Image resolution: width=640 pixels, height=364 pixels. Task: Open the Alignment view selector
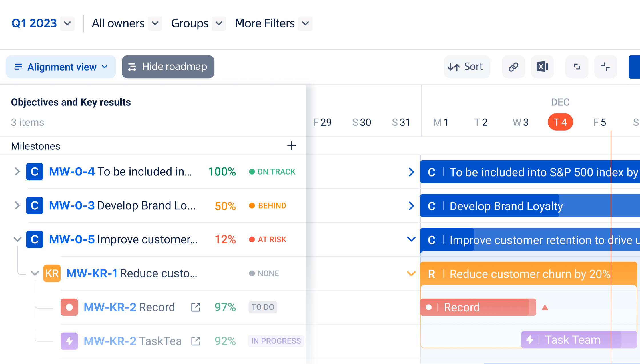pos(61,67)
